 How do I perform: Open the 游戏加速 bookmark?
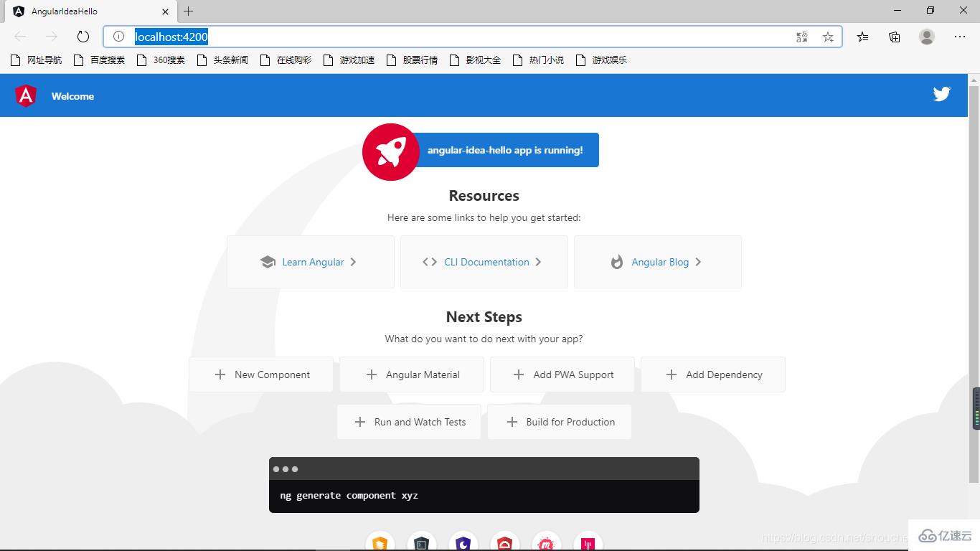click(x=349, y=60)
